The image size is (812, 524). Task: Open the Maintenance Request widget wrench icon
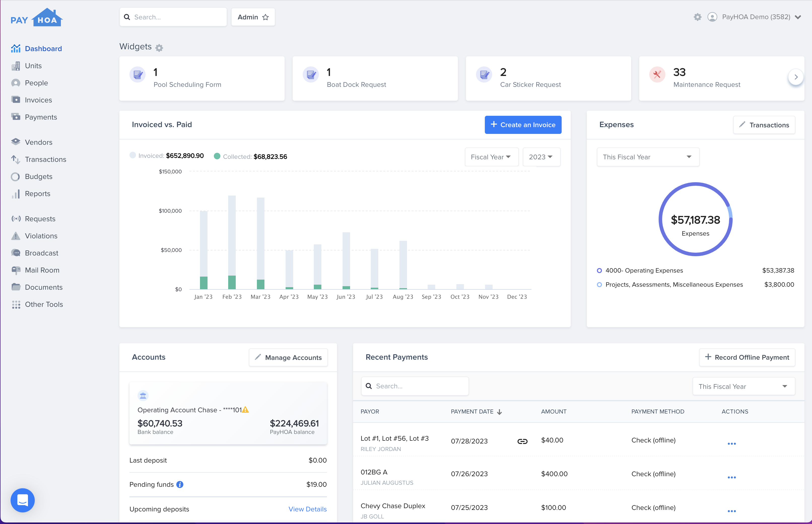pos(657,74)
